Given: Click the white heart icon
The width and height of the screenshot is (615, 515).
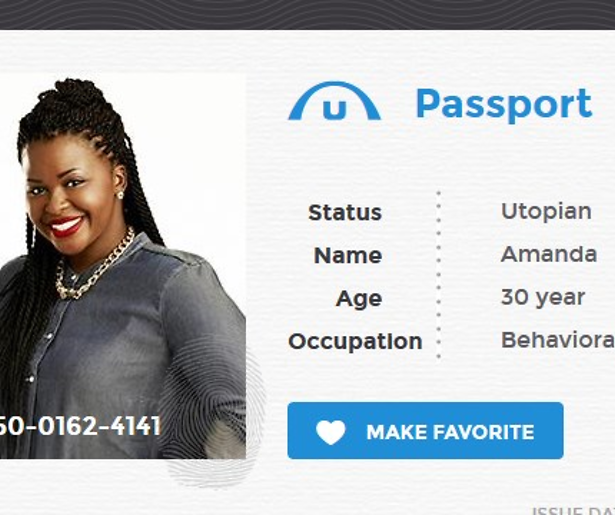Looking at the screenshot, I should pyautogui.click(x=331, y=432).
